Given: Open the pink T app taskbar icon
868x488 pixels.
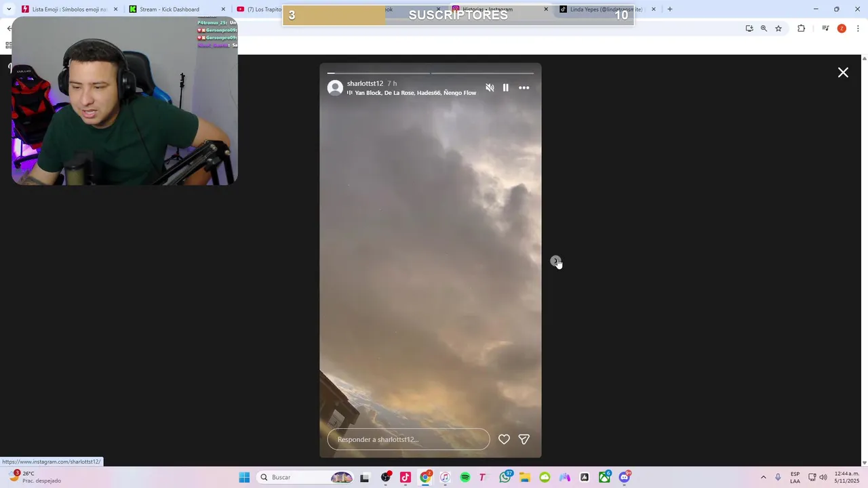Looking at the screenshot, I should tap(482, 477).
